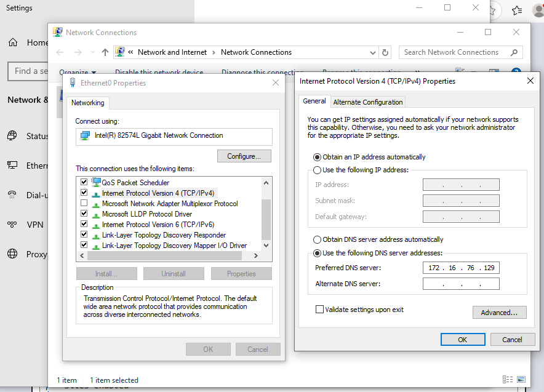Switch to details view in status bar

click(x=508, y=380)
